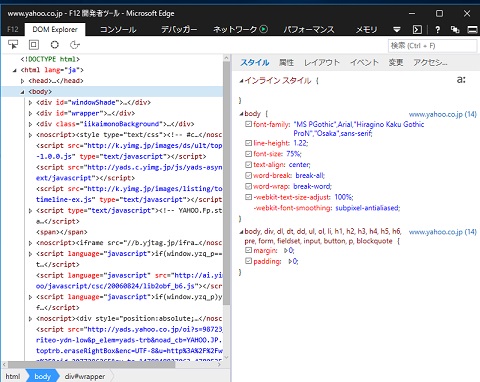Click the search (Ctrl + F) field
The width and height of the screenshot is (480, 382).
(432, 46)
